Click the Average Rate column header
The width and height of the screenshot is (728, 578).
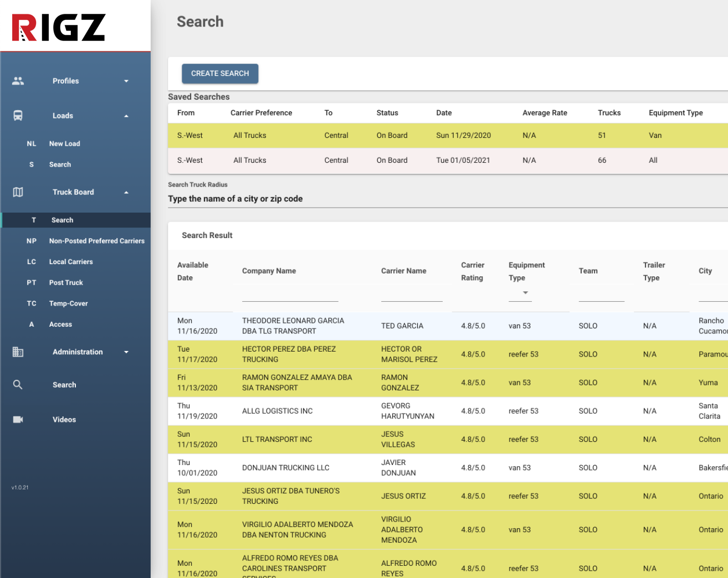pyautogui.click(x=545, y=112)
